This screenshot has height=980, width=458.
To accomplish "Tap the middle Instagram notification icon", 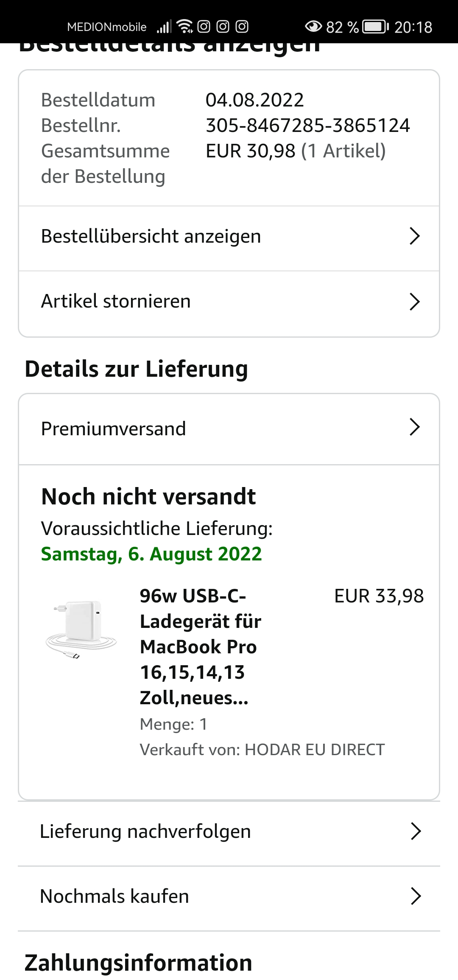I will click(223, 27).
